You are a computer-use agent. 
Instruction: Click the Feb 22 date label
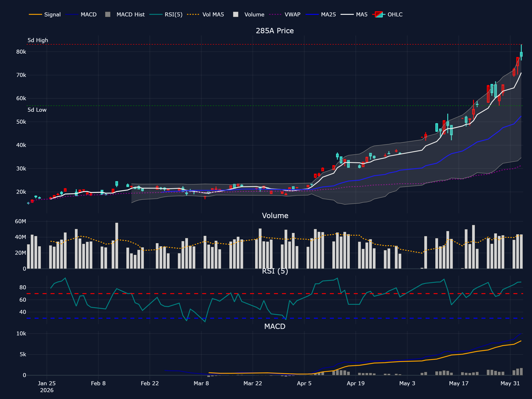pyautogui.click(x=150, y=383)
